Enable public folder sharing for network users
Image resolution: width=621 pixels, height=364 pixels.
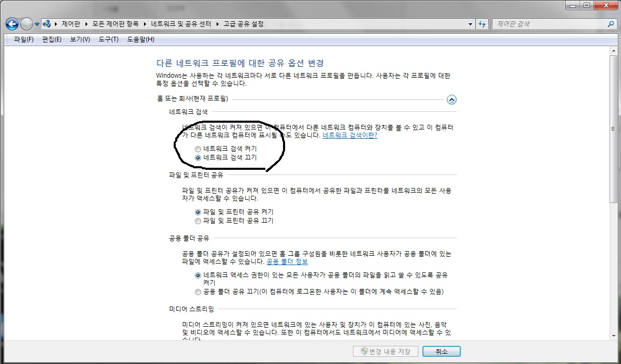coord(198,275)
